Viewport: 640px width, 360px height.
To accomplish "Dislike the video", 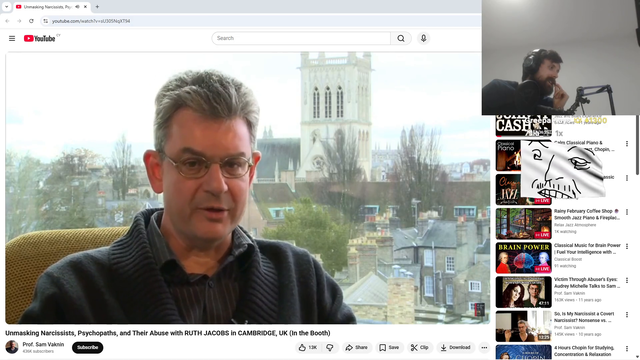I will (330, 347).
